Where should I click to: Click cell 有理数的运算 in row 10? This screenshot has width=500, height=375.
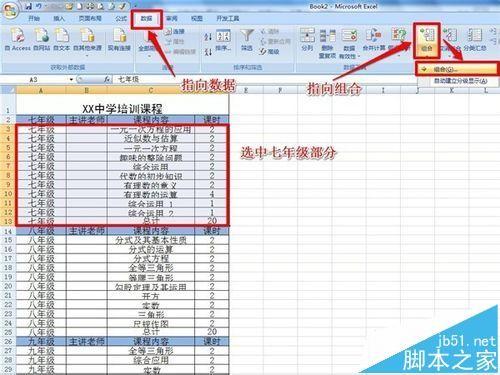pyautogui.click(x=151, y=194)
